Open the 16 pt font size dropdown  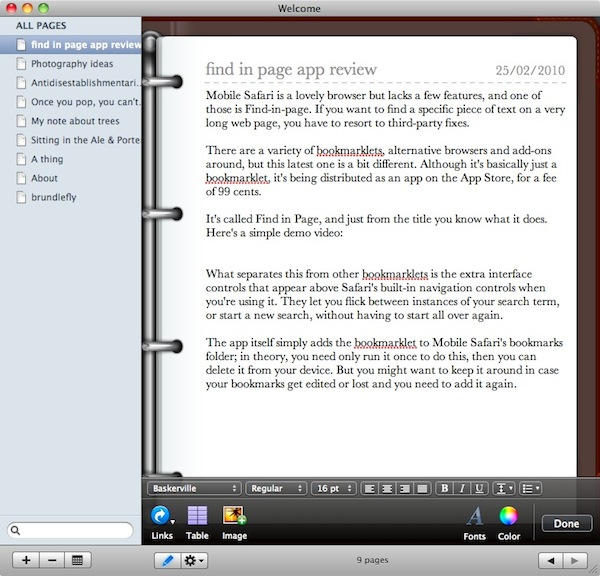click(x=332, y=488)
